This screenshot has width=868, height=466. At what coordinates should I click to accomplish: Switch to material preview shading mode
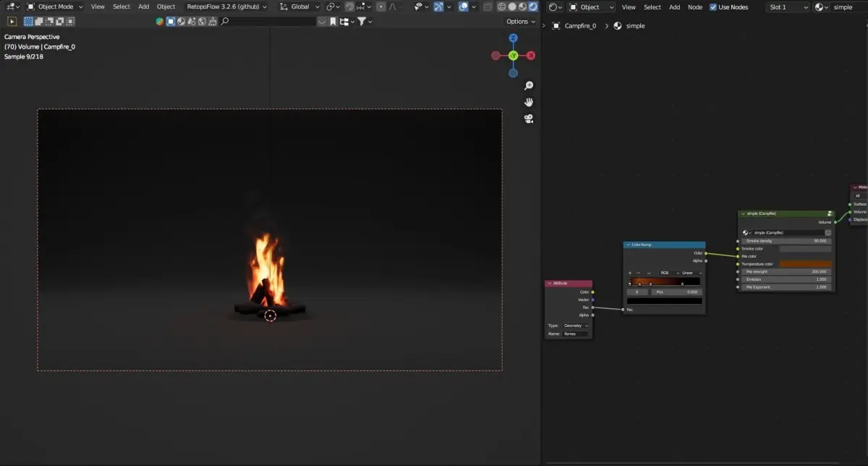click(522, 7)
